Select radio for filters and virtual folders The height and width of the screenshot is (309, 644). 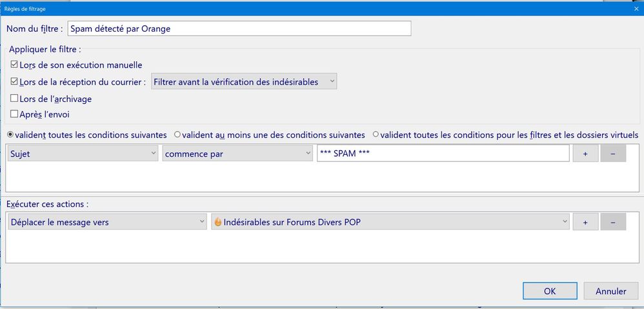(376, 135)
